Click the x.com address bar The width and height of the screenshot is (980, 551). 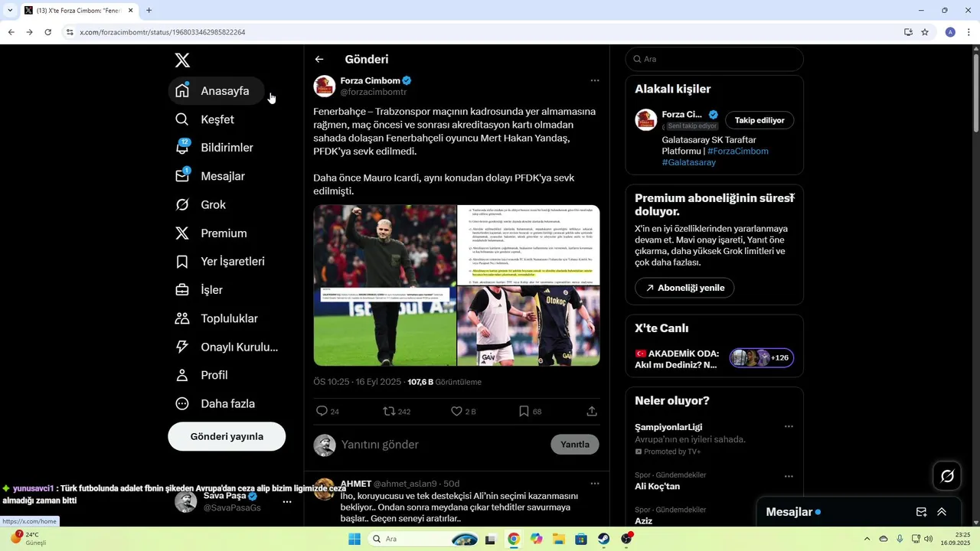click(x=490, y=32)
